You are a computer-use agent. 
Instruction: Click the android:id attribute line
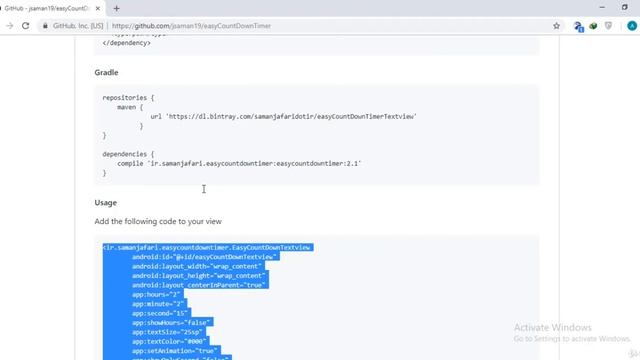(x=204, y=257)
